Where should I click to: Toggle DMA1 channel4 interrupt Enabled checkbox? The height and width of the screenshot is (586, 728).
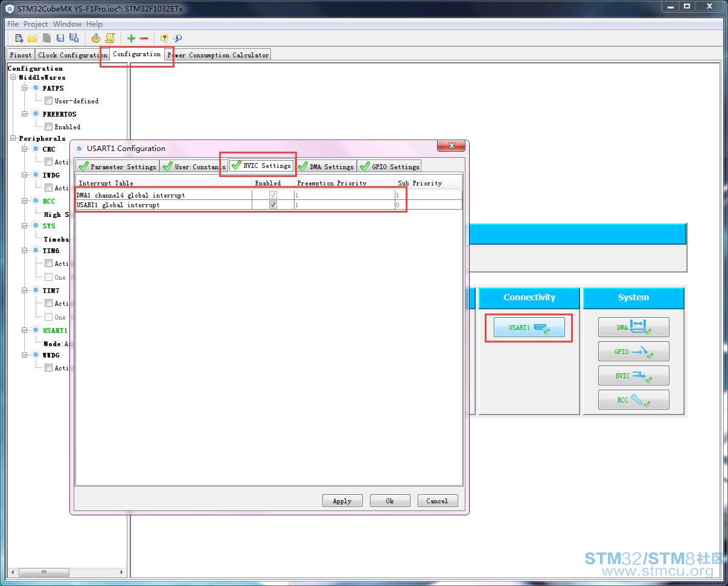coord(273,195)
